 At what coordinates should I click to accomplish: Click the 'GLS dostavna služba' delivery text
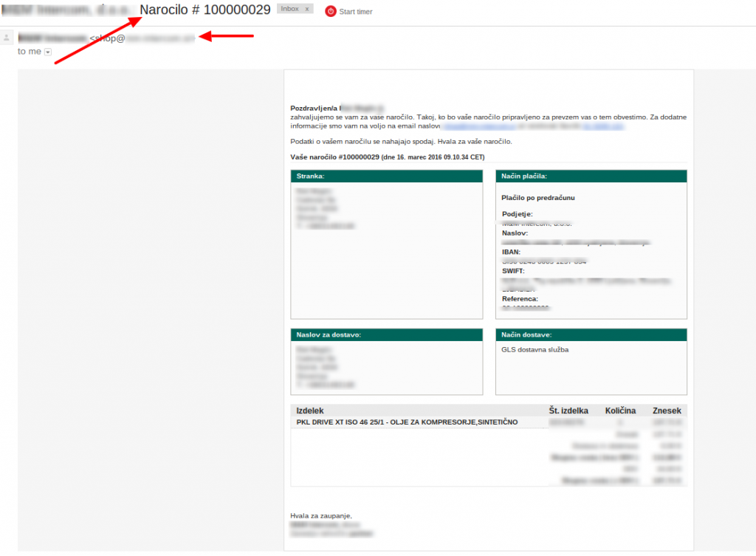[535, 350]
